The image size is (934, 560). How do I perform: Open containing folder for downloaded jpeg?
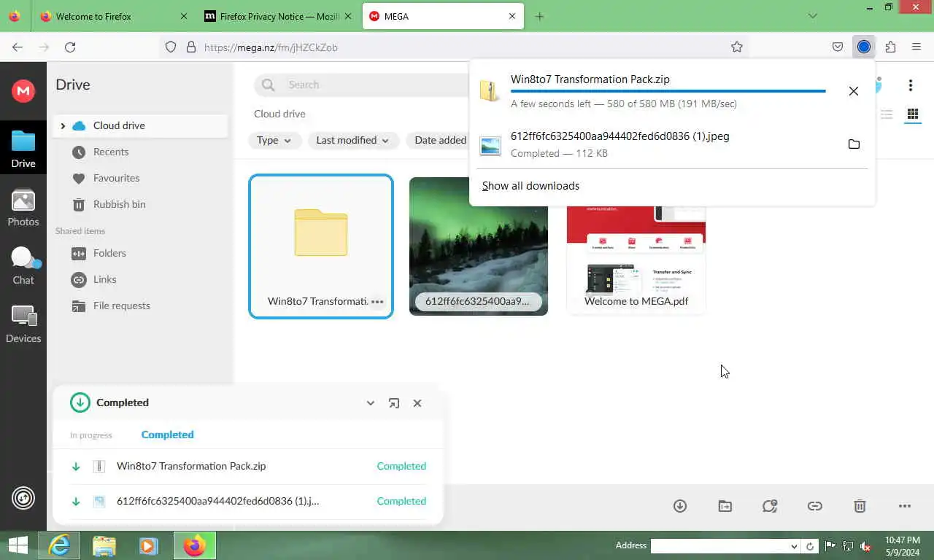854,144
